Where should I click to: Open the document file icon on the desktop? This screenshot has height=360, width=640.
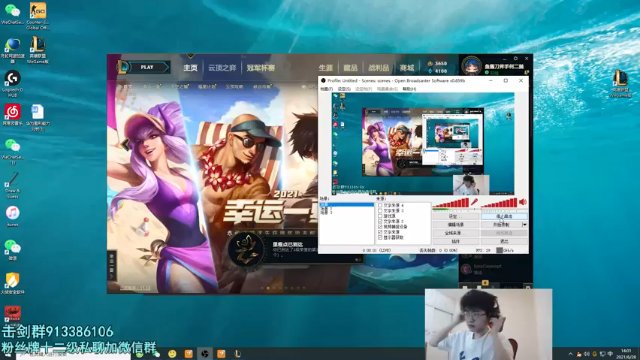point(38,118)
